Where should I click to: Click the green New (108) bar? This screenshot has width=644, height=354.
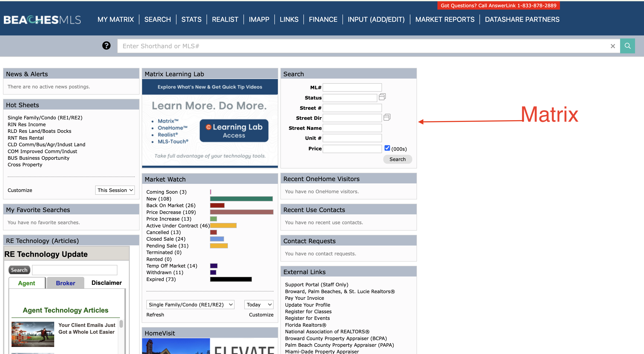(x=241, y=199)
